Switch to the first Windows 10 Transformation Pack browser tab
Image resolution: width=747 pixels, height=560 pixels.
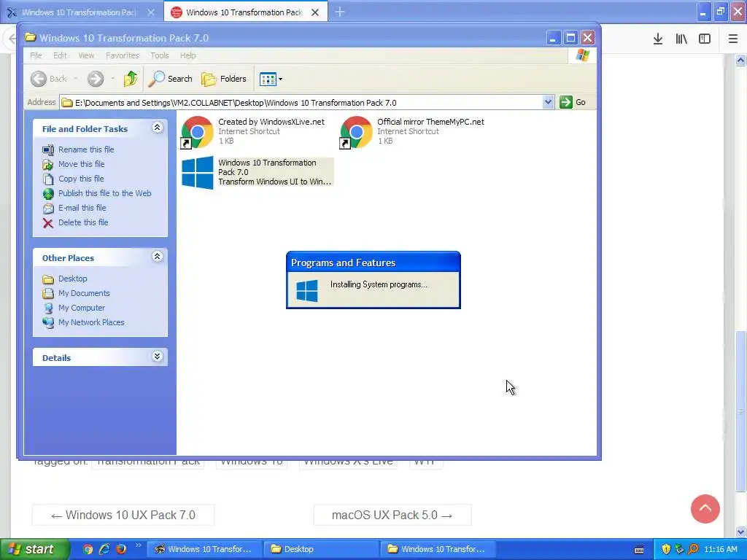click(79, 12)
